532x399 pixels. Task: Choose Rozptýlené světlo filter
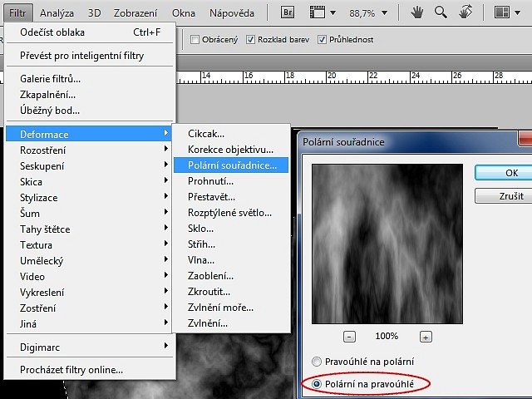click(x=231, y=213)
